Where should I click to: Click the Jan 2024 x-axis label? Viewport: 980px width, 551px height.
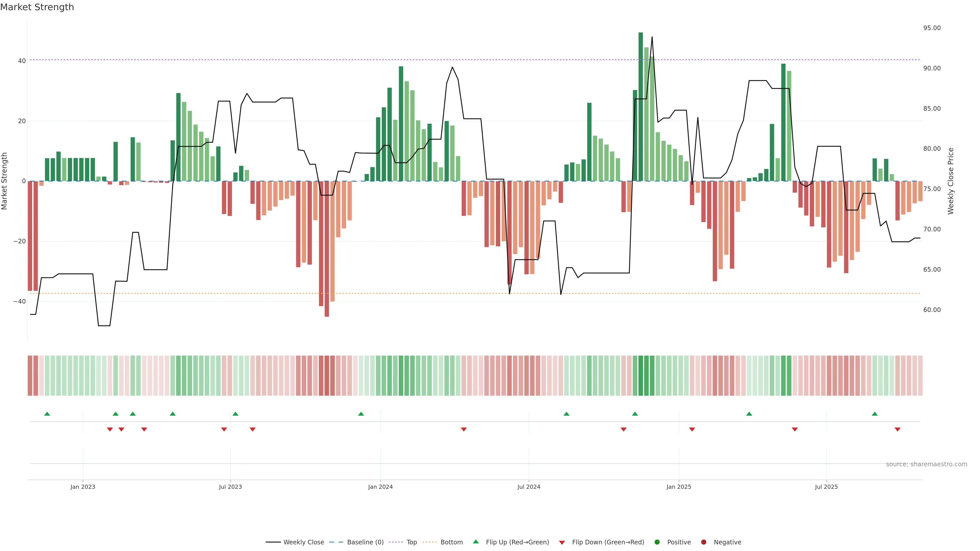[x=381, y=487]
